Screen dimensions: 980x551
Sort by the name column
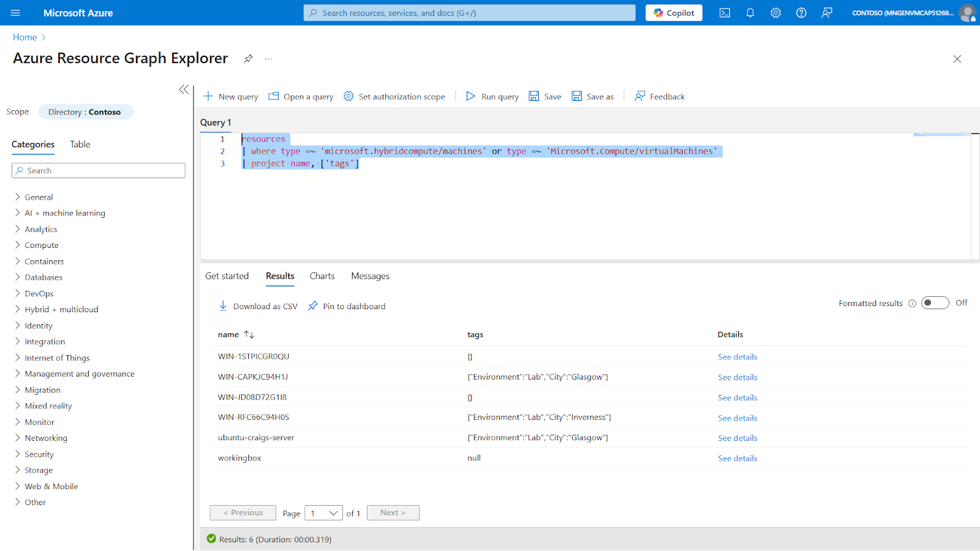[x=236, y=335]
